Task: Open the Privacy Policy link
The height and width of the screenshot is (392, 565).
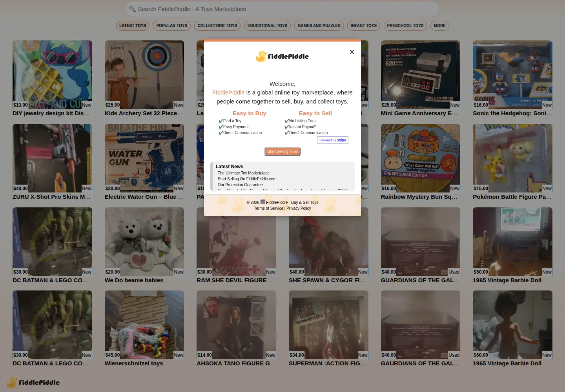Action: coord(299,208)
